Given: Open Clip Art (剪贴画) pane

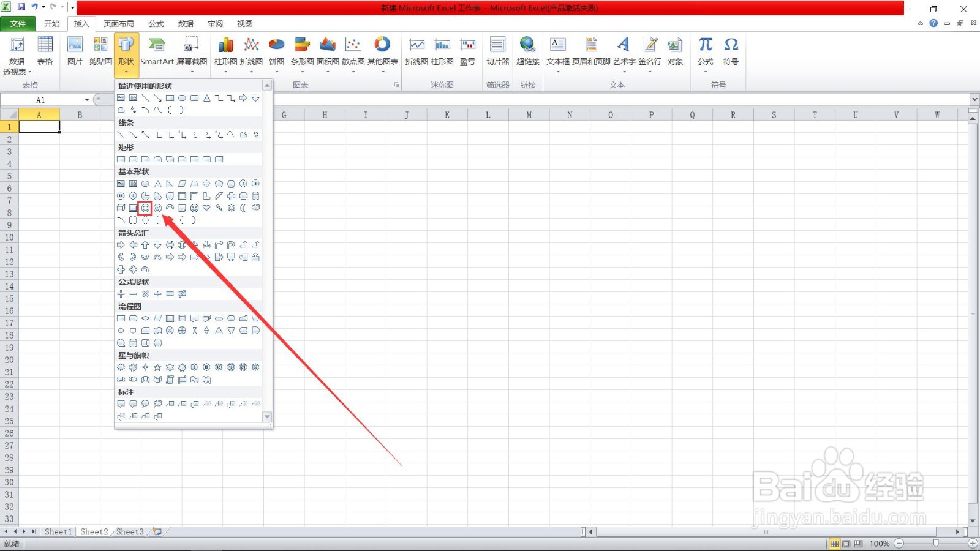Looking at the screenshot, I should [100, 51].
